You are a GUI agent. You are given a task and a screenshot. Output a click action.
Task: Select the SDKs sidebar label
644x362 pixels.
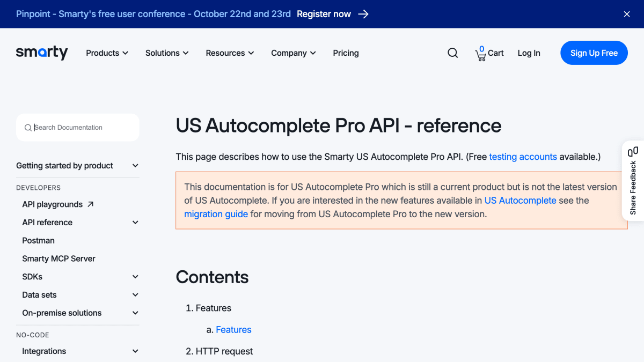click(32, 277)
